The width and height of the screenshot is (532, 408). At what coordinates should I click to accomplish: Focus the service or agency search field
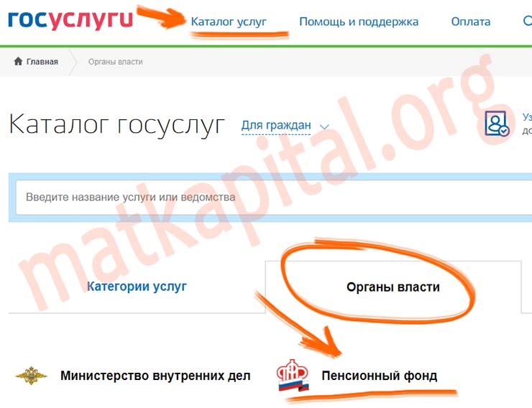[x=274, y=198]
